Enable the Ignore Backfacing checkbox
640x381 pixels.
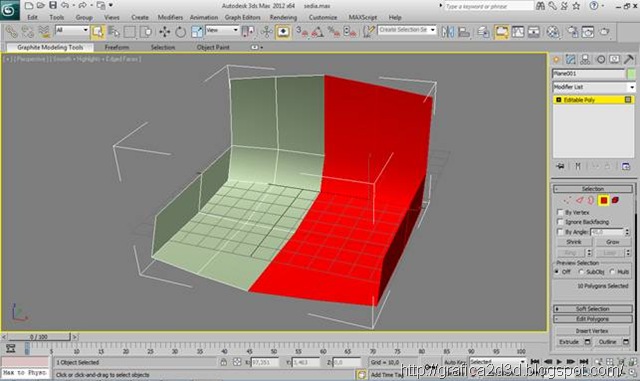(x=560, y=222)
